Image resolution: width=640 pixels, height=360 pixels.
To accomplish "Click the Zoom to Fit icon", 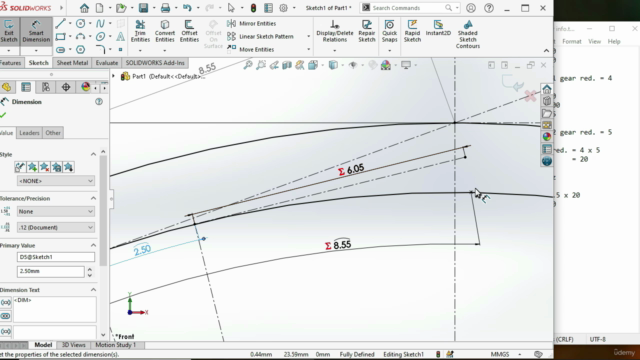I will [x=248, y=65].
